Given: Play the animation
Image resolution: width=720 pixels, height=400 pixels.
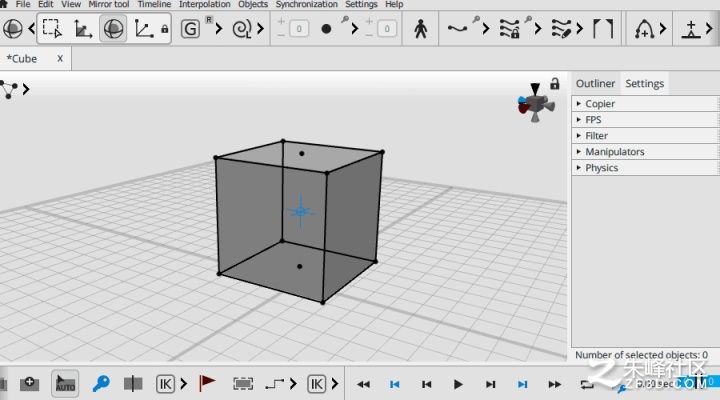Looking at the screenshot, I should [x=458, y=384].
